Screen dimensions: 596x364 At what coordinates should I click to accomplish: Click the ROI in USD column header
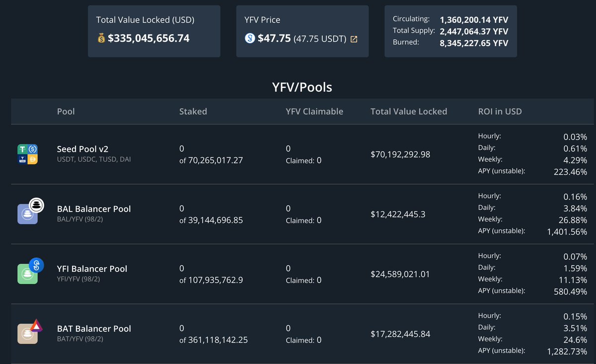(x=500, y=111)
